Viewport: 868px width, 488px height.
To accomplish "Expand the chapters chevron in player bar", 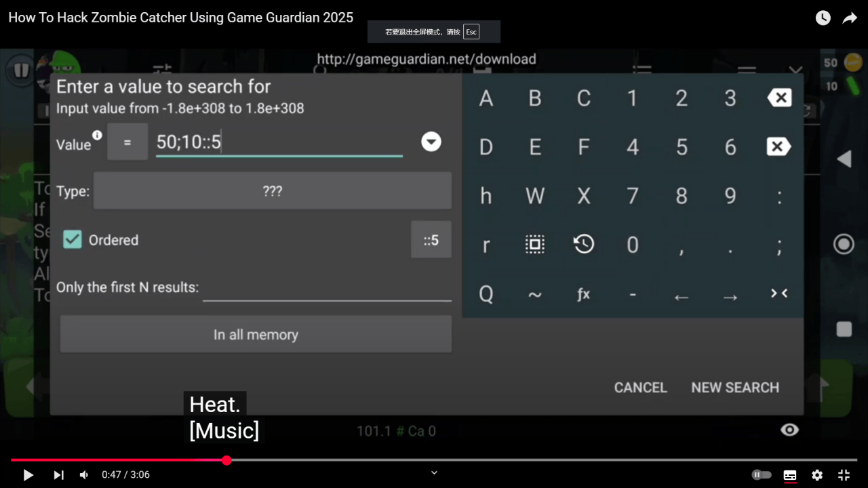I will click(434, 473).
